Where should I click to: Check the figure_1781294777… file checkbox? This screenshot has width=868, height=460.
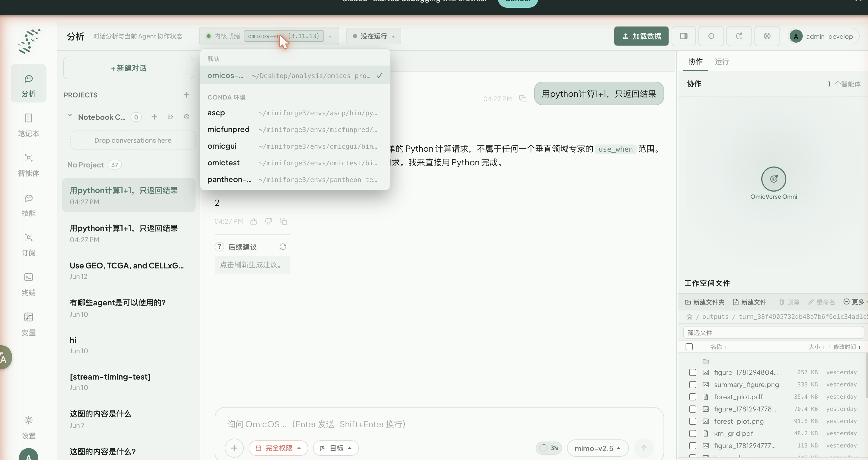pos(692,445)
